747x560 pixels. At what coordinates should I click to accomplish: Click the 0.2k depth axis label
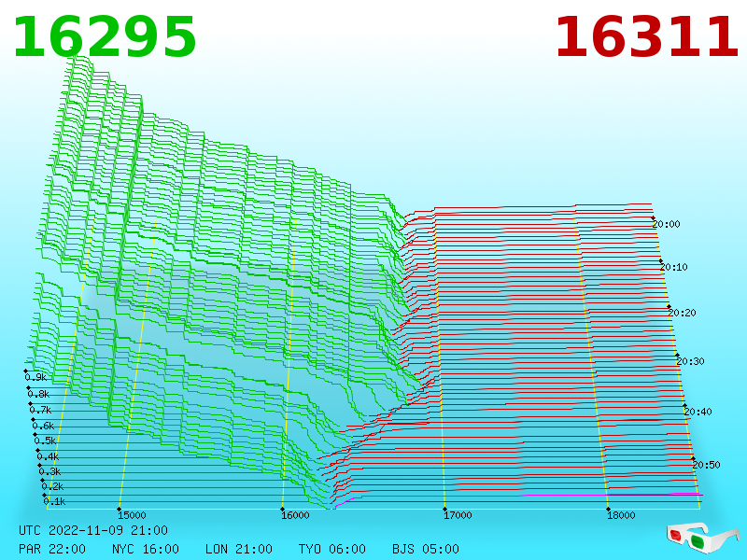click(x=53, y=486)
